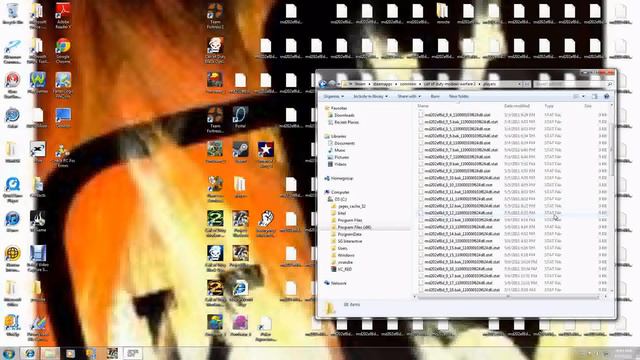640x360 pixels.
Task: Select the Adobe Reader X desktop shortcut
Action: (63, 15)
